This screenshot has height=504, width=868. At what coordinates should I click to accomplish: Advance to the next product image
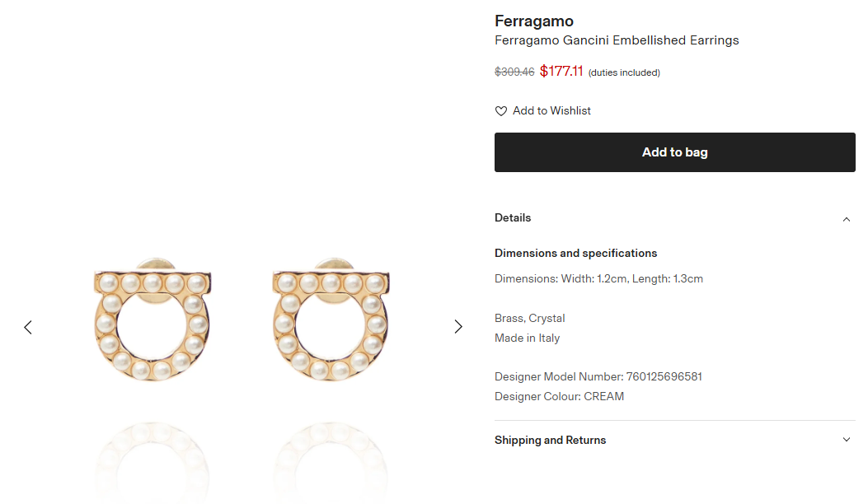pos(458,327)
